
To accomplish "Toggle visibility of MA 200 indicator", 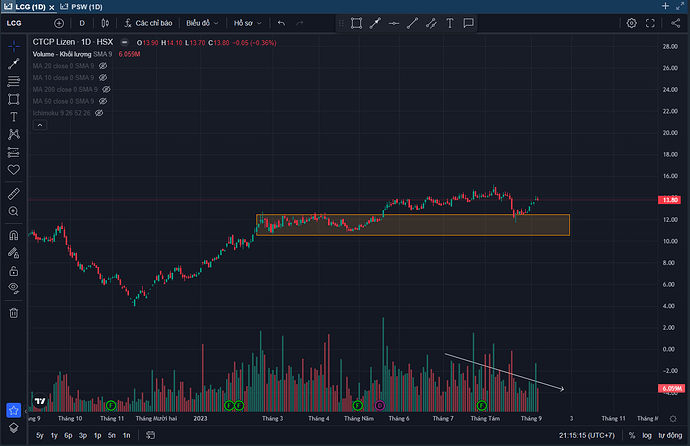I will coord(106,89).
